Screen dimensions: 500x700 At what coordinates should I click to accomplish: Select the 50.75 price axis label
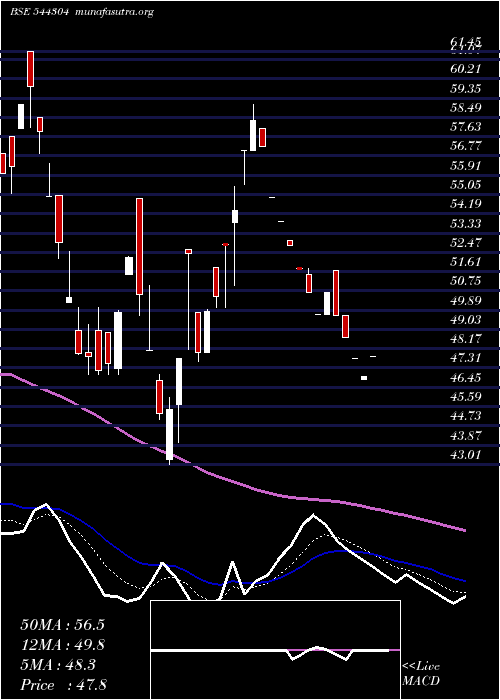[x=466, y=280]
